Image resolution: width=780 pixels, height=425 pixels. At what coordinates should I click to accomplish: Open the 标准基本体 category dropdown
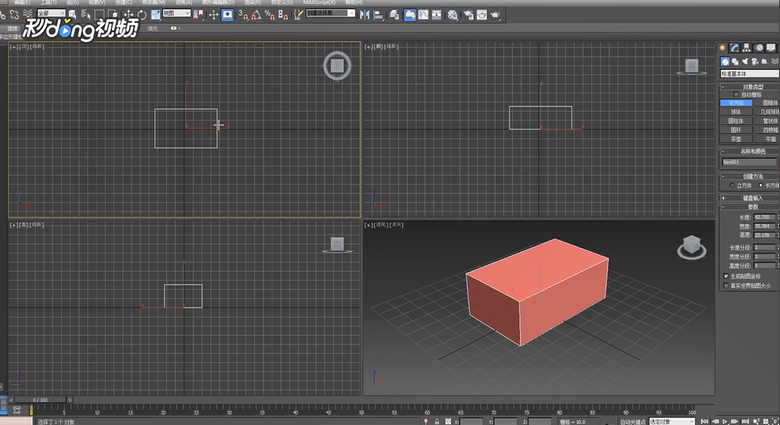click(x=750, y=74)
